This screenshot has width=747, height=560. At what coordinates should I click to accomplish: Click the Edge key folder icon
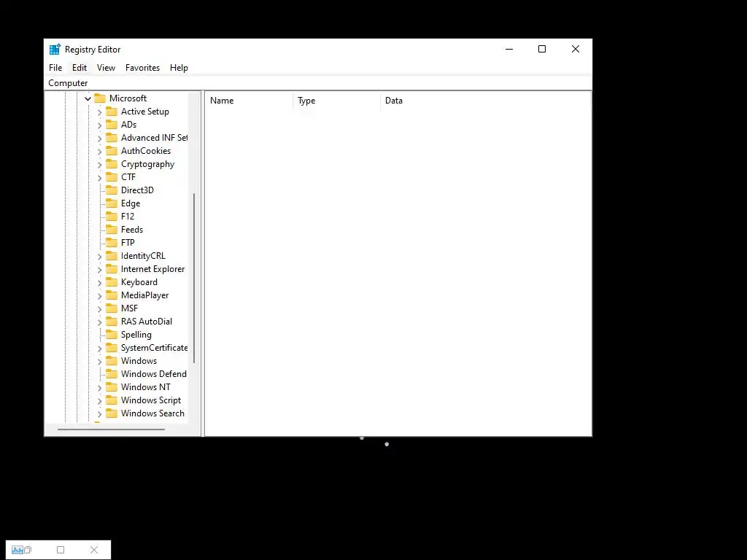[112, 203]
